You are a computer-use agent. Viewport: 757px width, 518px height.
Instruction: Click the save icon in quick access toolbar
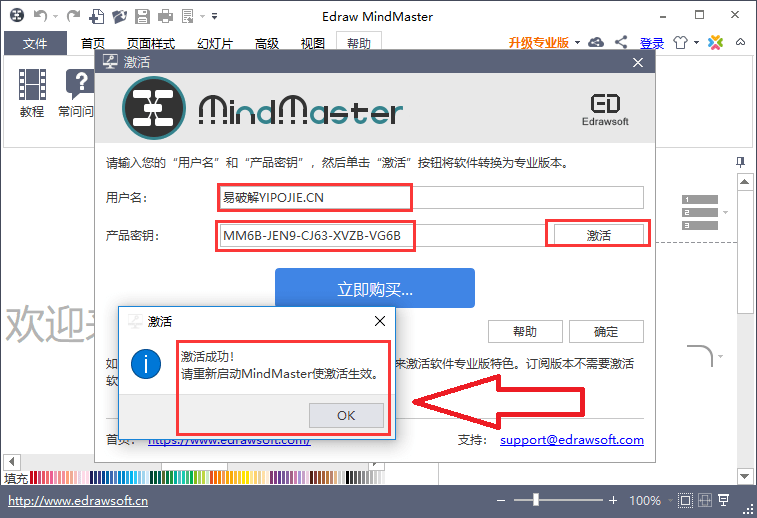(x=143, y=16)
